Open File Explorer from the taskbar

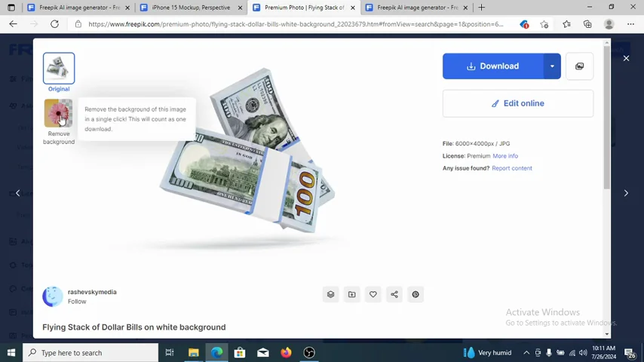click(x=194, y=352)
